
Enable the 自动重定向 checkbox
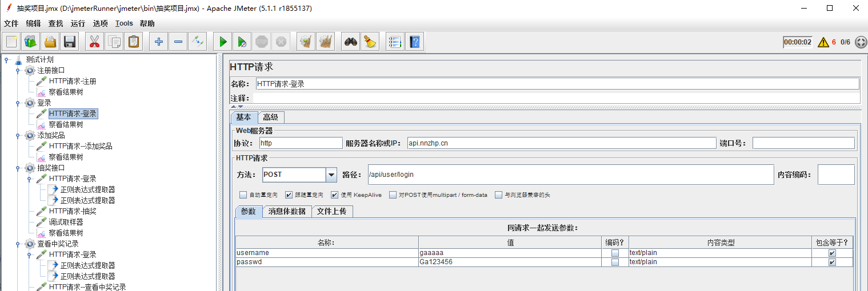[x=243, y=195]
